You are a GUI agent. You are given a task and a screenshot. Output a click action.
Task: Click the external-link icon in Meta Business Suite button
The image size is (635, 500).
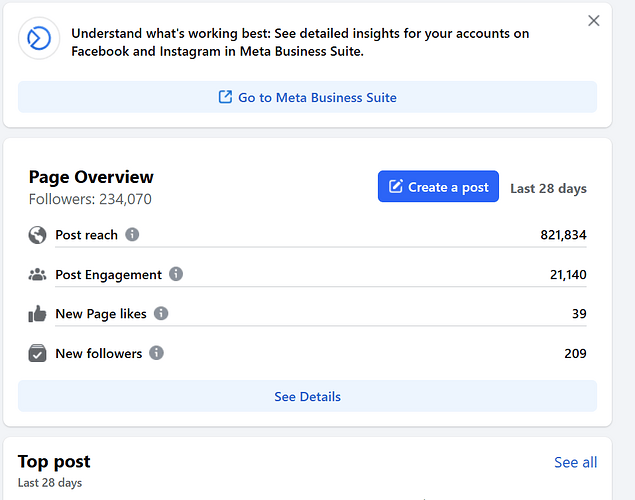[226, 97]
